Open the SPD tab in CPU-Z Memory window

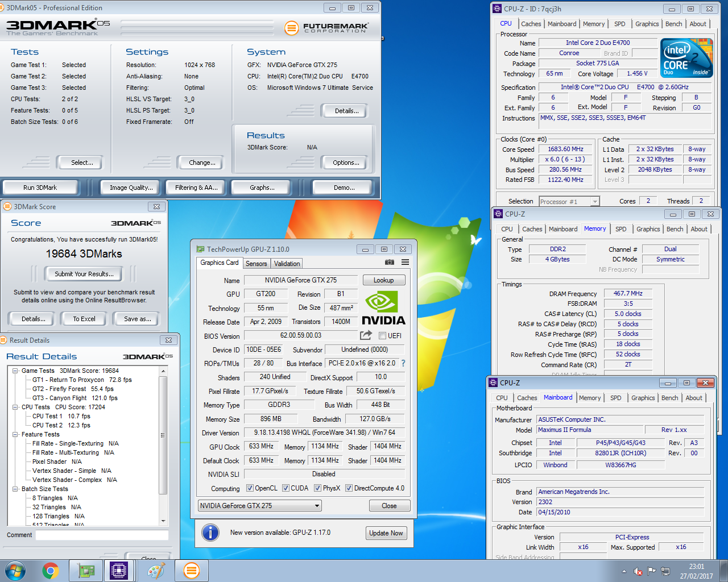(x=621, y=229)
